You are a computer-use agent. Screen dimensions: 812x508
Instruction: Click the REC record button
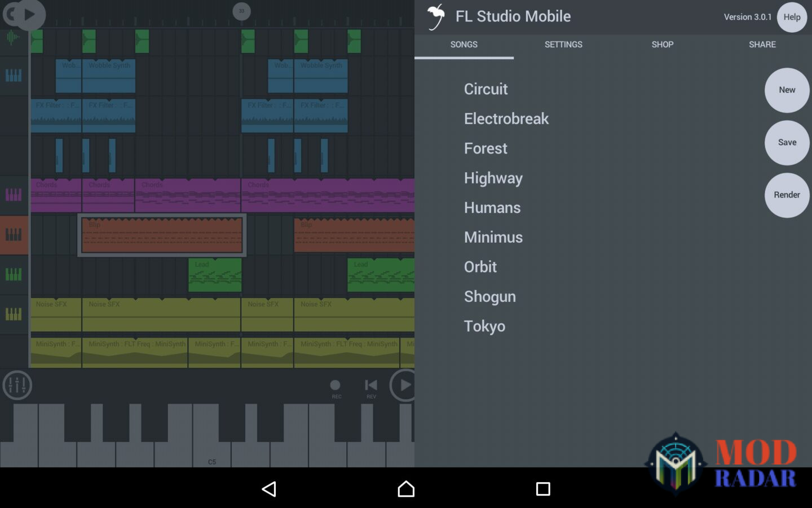[336, 388]
